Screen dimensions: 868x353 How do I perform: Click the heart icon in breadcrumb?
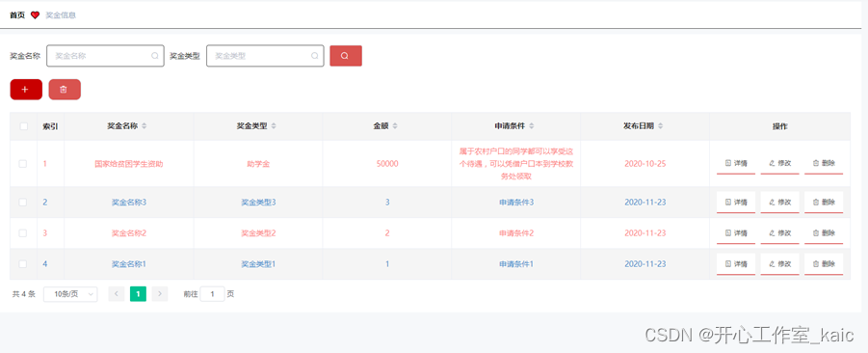coord(35,15)
